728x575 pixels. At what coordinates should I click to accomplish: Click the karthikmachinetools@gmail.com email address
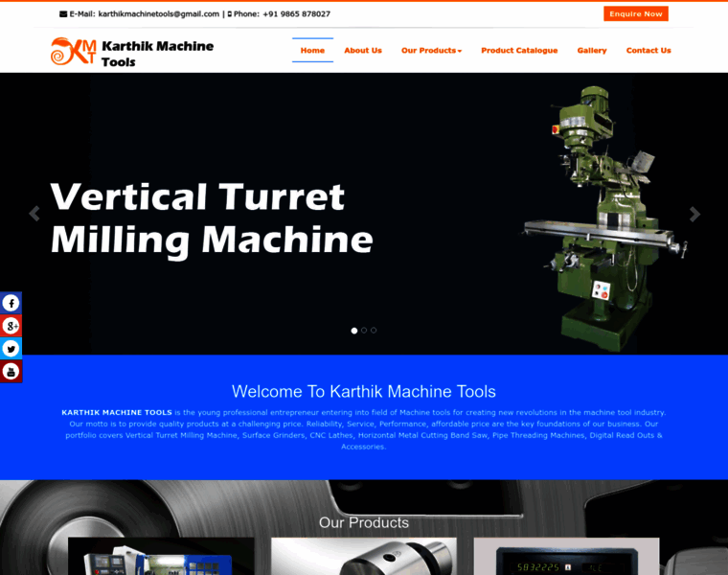(x=159, y=14)
